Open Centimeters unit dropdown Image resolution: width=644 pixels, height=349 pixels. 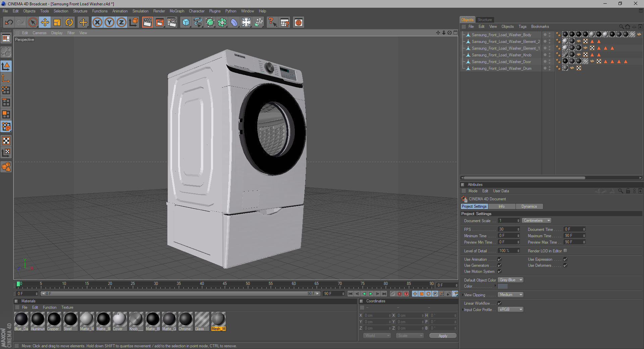[536, 220]
